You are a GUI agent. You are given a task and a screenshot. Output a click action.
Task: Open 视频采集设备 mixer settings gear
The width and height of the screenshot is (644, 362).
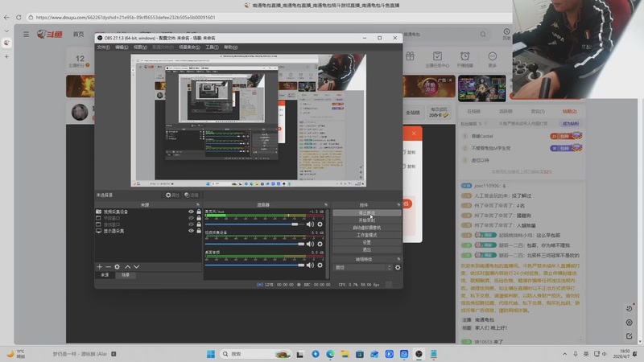coord(320,245)
